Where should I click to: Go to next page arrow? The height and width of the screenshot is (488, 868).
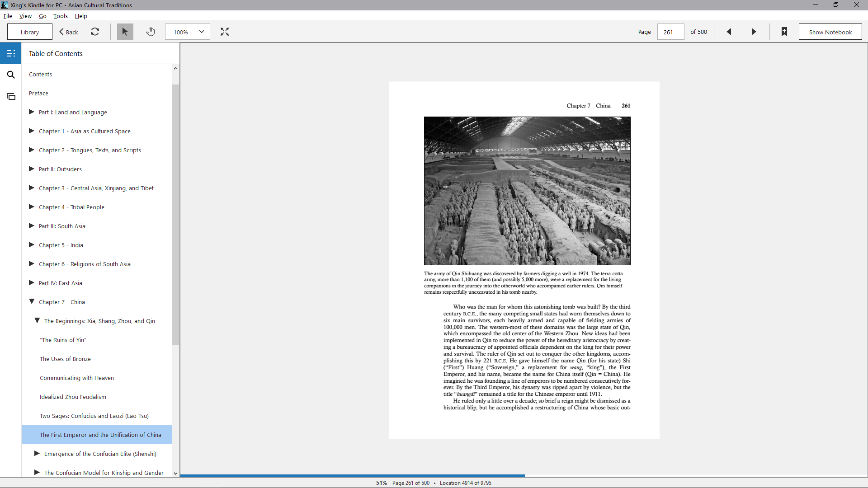(754, 32)
